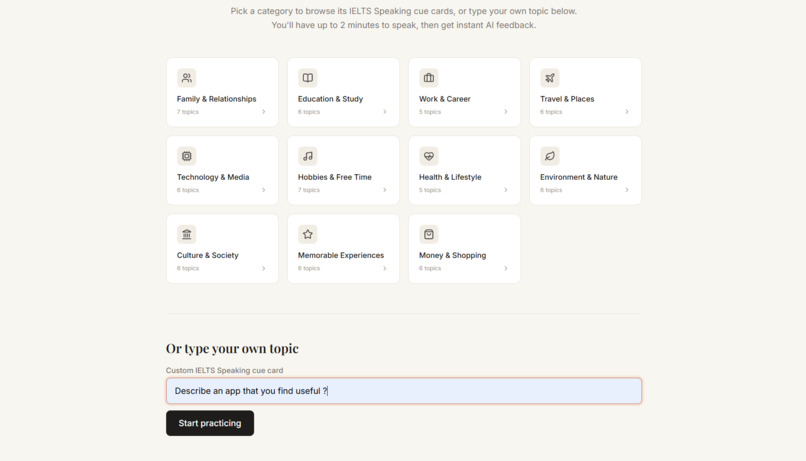Click the Memorable Experiences star icon
This screenshot has height=461, width=806.
click(307, 234)
